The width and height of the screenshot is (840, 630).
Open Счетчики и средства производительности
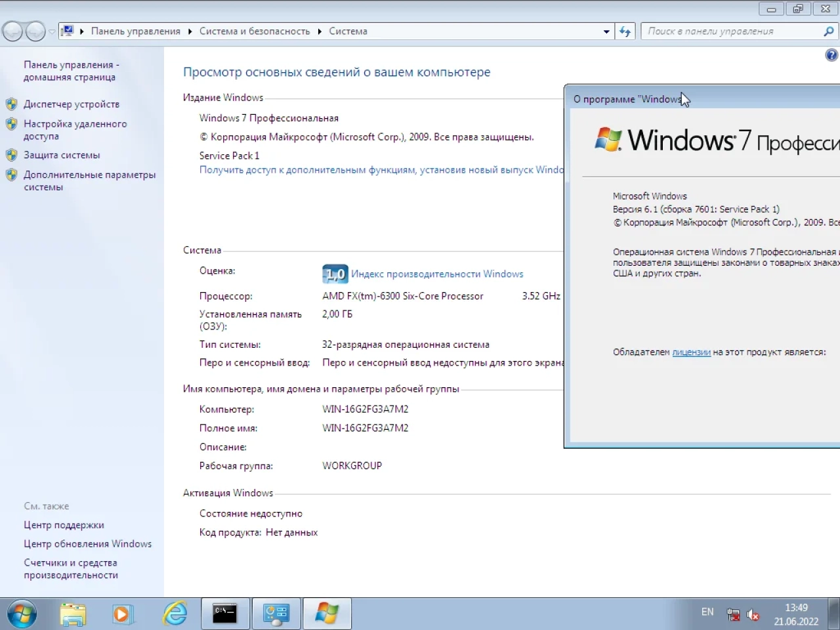point(71,569)
